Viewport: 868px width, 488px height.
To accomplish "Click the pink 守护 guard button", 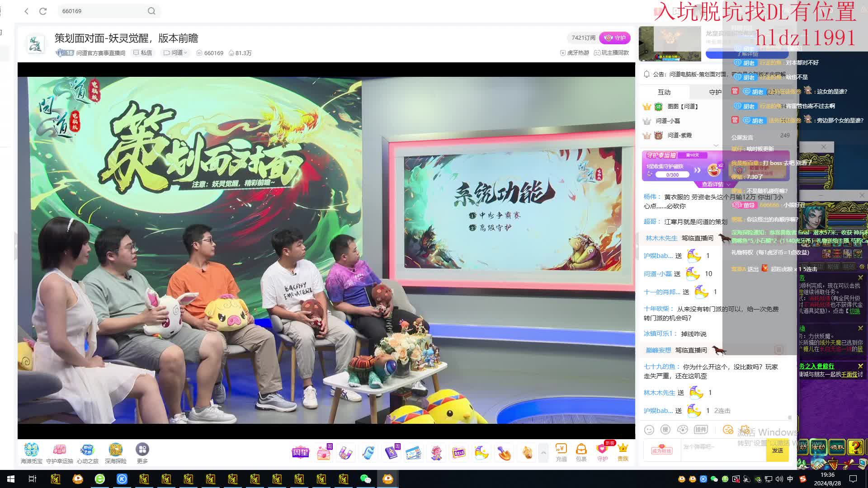I will pyautogui.click(x=615, y=38).
